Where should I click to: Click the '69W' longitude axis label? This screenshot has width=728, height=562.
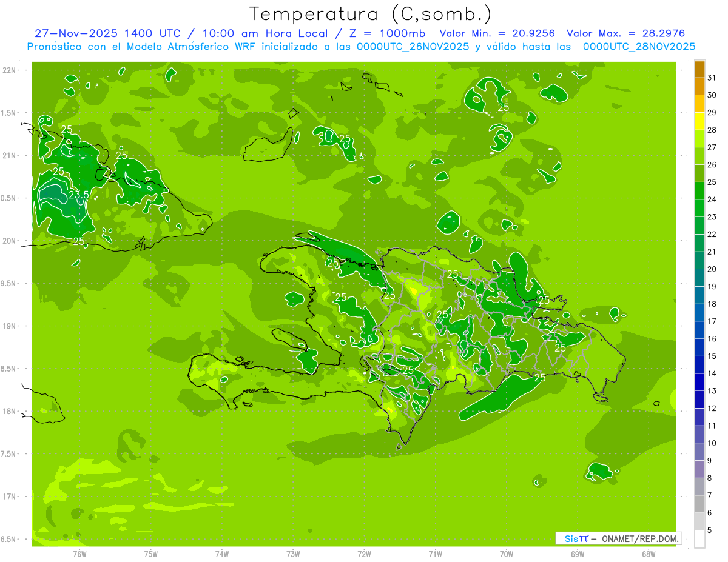click(x=577, y=554)
